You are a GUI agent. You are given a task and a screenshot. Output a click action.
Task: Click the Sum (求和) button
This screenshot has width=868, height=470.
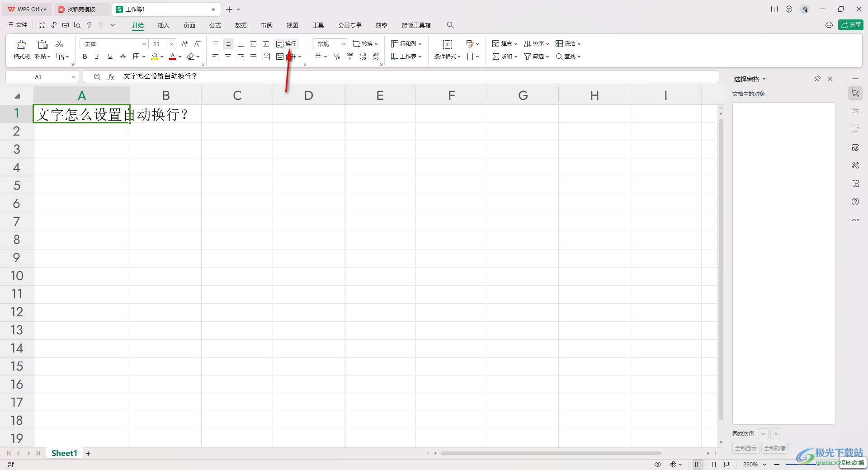pos(505,56)
